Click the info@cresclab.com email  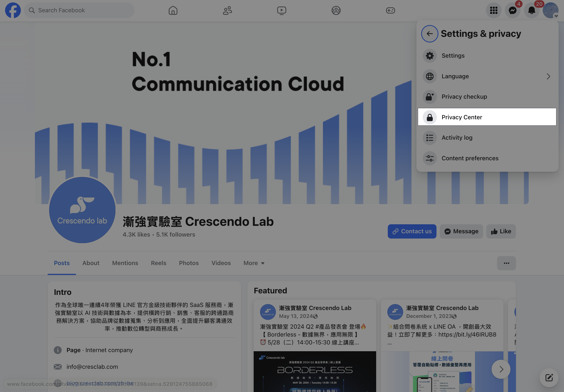[x=92, y=367]
